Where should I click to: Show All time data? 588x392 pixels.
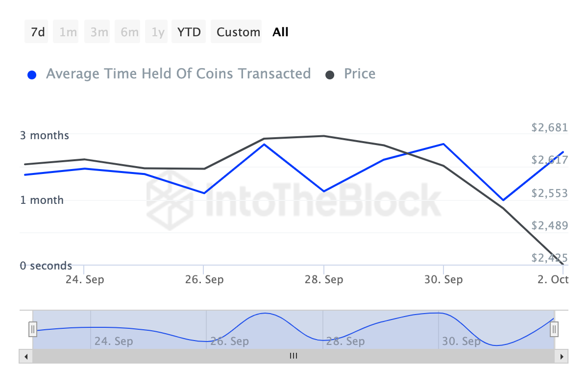coord(281,32)
